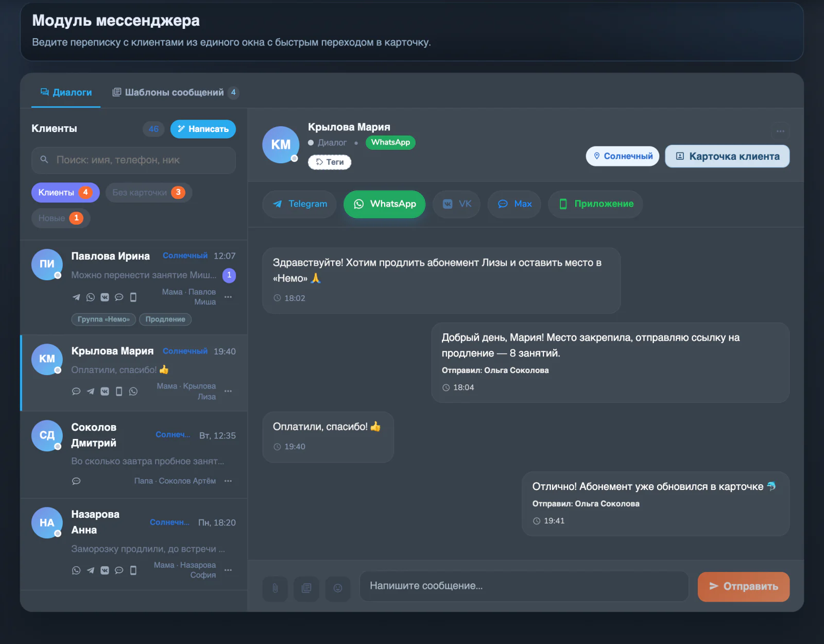The width and height of the screenshot is (824, 644).
Task: Click the Telegram icon in Крылова Мария row
Action: tap(91, 392)
